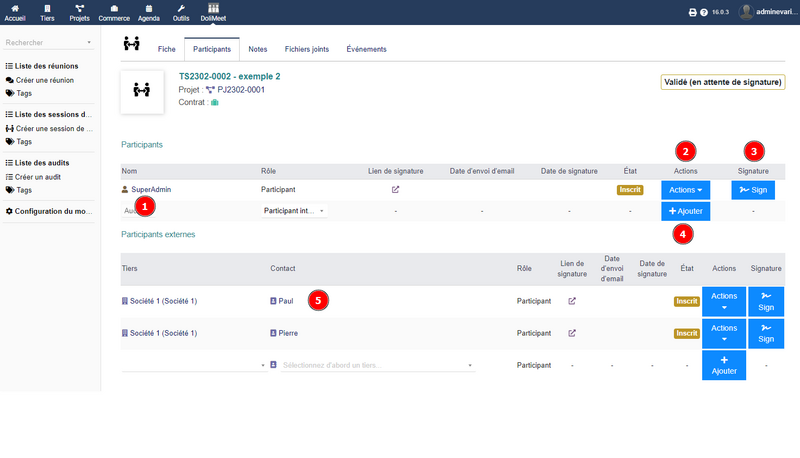Screen dimensions: 800x458
Task: Click the print icon in top bar
Action: [692, 13]
